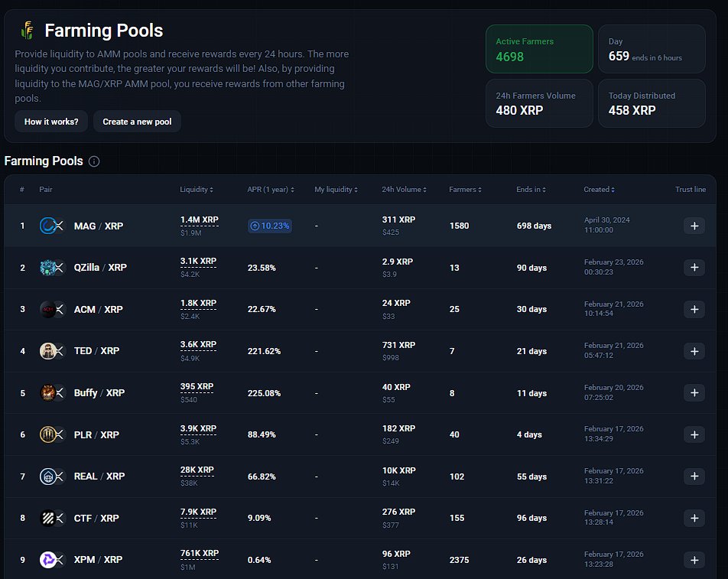The height and width of the screenshot is (579, 728).
Task: Sort table by My liquidity column
Action: [336, 190]
